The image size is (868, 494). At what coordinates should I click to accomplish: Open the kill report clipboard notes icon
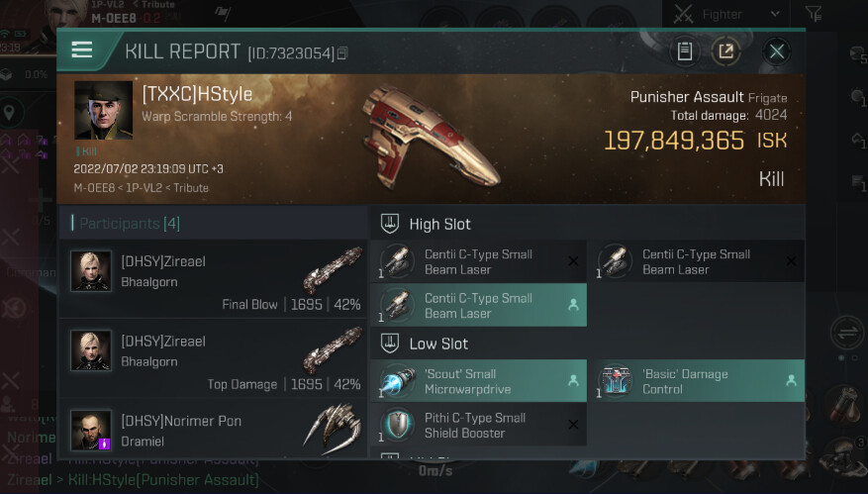click(685, 51)
